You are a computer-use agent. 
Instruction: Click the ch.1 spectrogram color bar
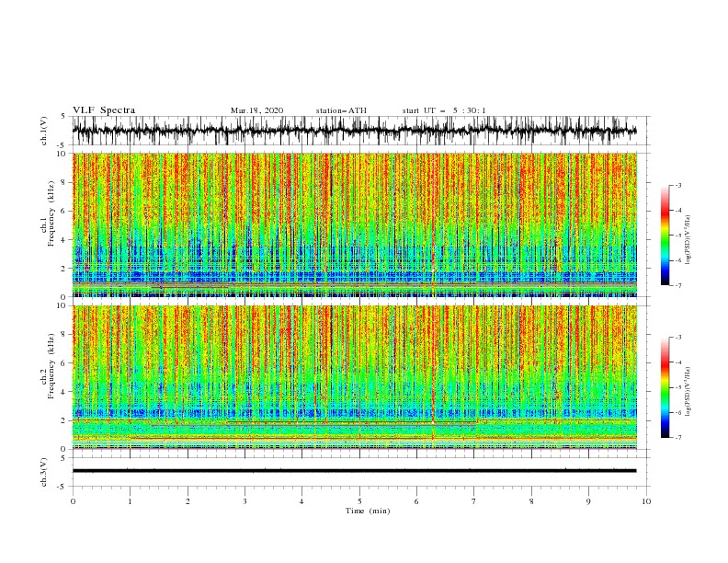point(665,236)
